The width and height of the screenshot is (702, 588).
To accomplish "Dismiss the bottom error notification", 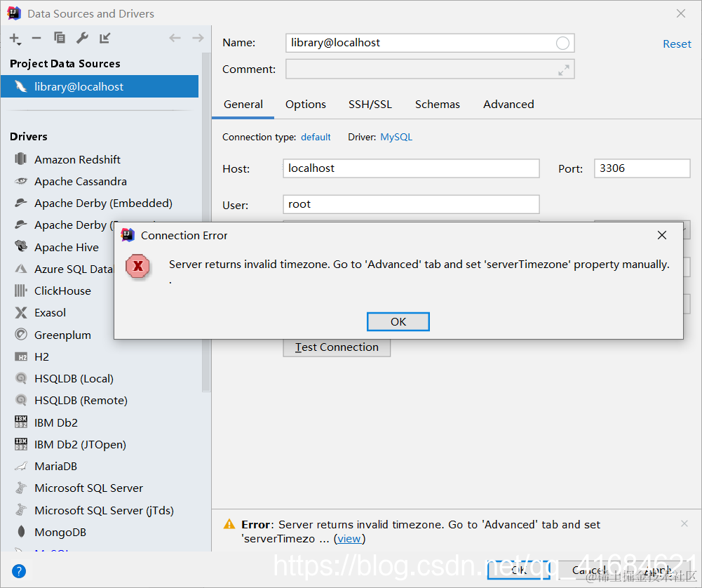I will pos(684,523).
